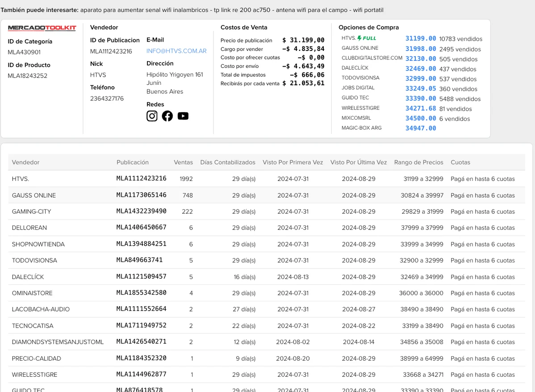The image size is (535, 392).
Task: Select publication MLA1426540271 of DIAMONDSYSTEMSANJUSTOML
Action: (141, 342)
